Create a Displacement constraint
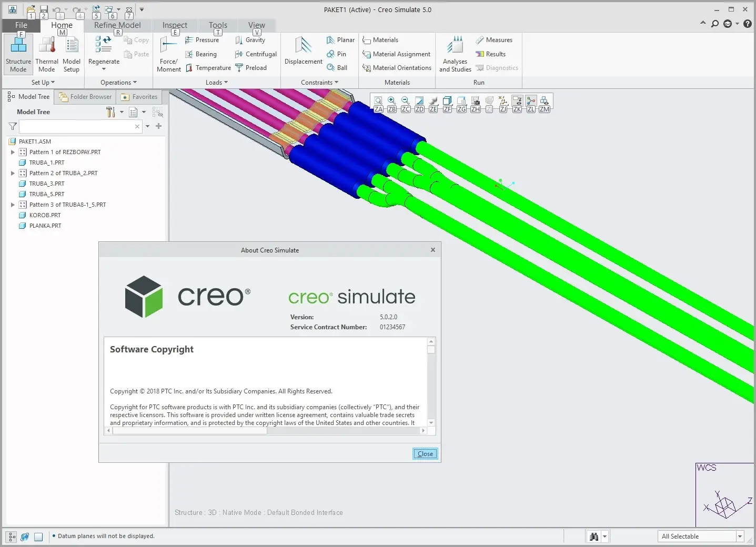Screen dimensions: 756x547 coord(304,52)
